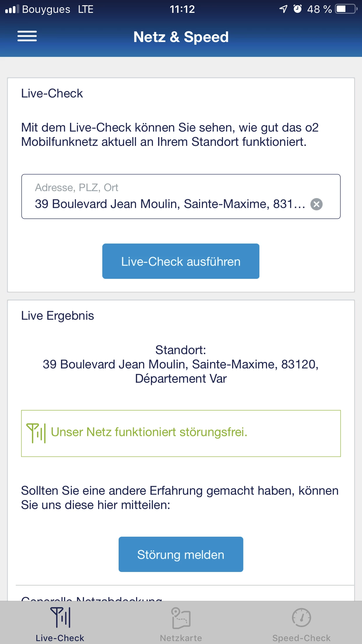362x644 pixels.
Task: Switch to the Netzkarte tab label
Action: (x=181, y=638)
